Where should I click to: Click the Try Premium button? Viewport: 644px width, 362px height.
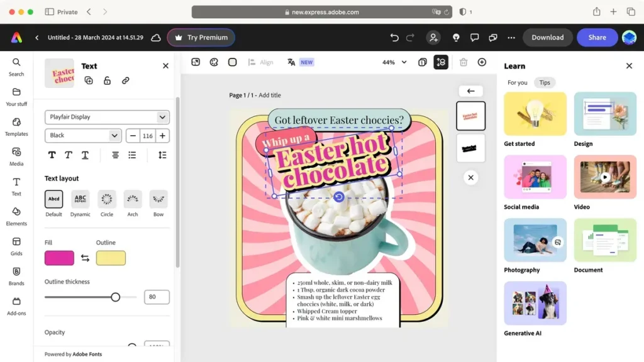[201, 38]
